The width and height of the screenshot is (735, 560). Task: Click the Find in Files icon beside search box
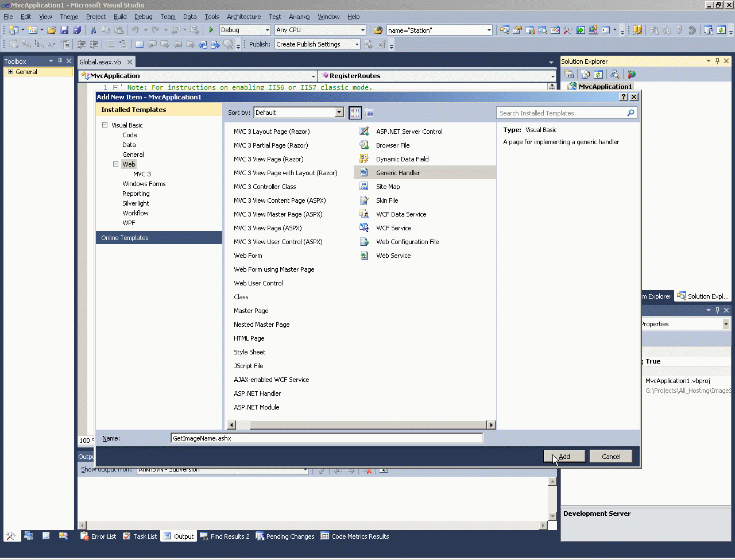click(378, 30)
